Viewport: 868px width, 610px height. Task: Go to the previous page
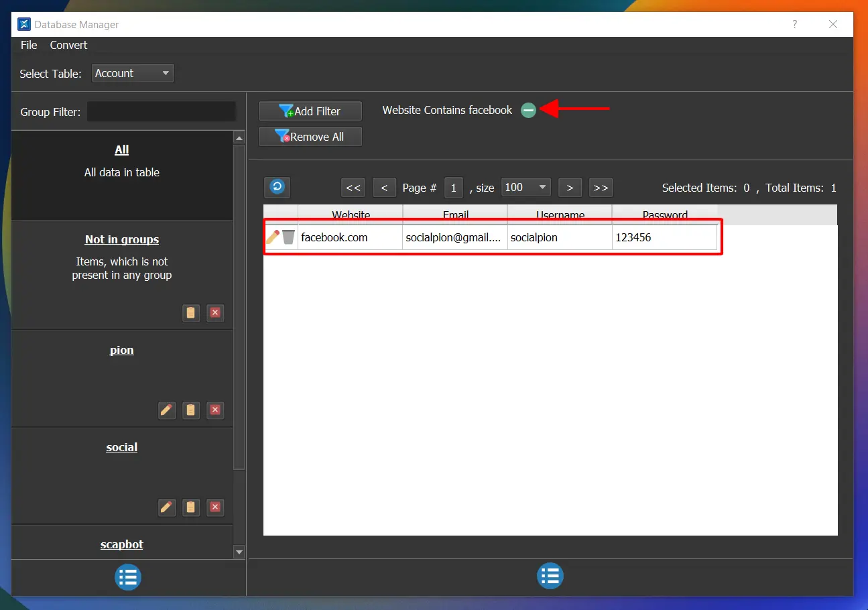(x=384, y=188)
